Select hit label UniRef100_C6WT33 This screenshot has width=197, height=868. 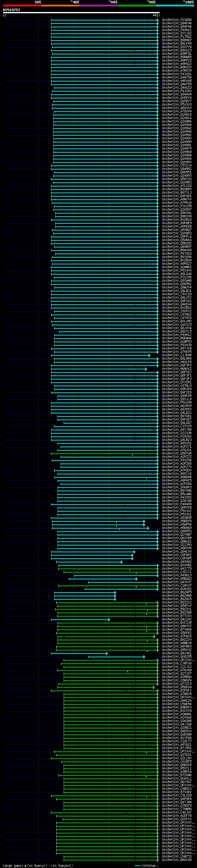(x=177, y=856)
